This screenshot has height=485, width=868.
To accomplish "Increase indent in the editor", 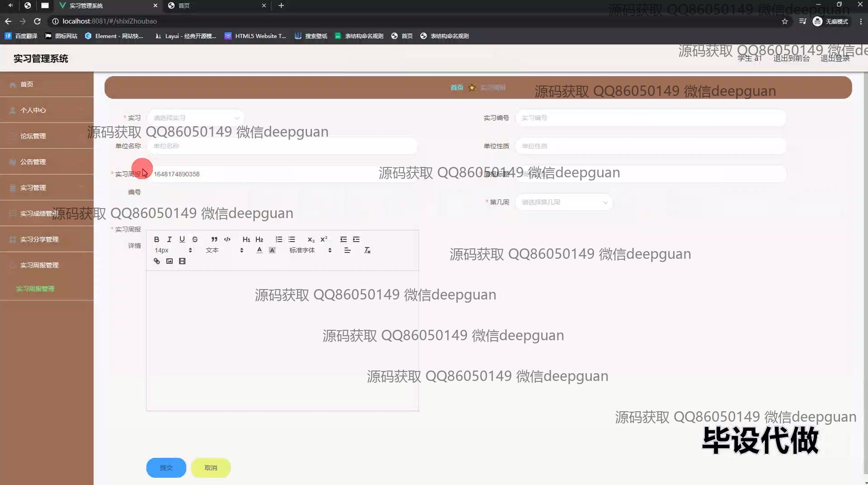I will (356, 239).
